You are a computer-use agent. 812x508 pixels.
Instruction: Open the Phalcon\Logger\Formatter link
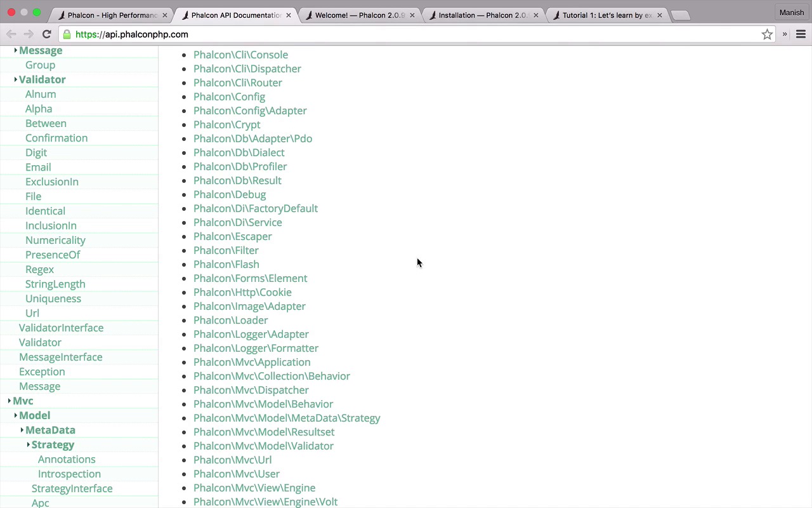pos(256,348)
